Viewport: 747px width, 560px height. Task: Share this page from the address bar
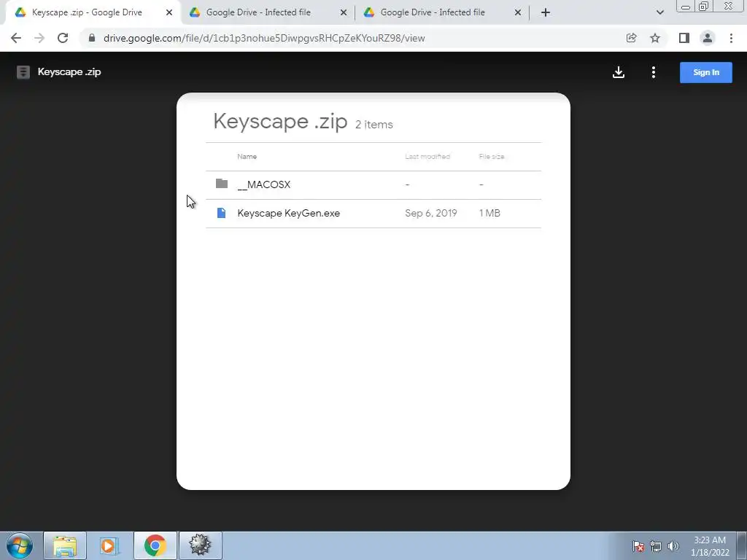pyautogui.click(x=631, y=38)
